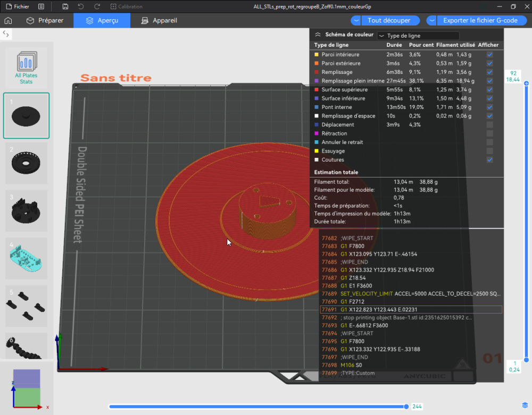532x415 pixels.
Task: Select plate 3 thumbnail
Action: (x=26, y=211)
